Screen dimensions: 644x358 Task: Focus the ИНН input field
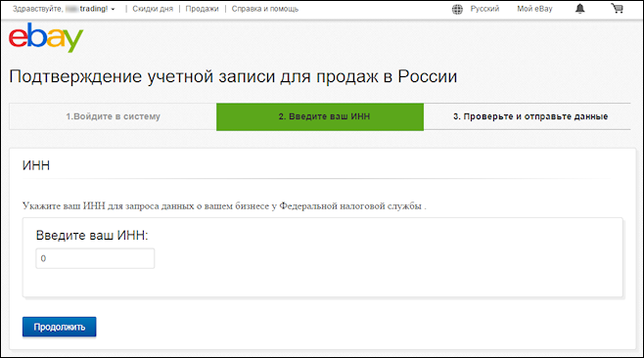(x=95, y=258)
